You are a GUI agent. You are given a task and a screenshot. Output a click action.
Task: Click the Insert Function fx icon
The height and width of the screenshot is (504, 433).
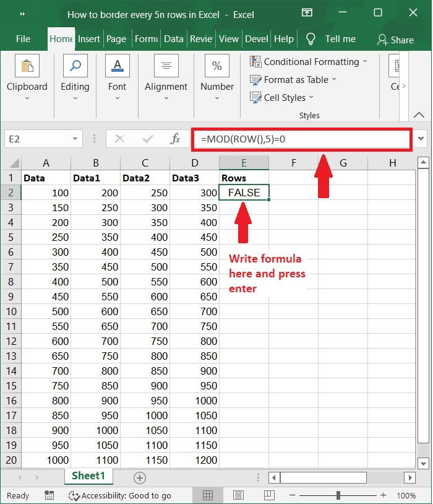[x=175, y=139]
